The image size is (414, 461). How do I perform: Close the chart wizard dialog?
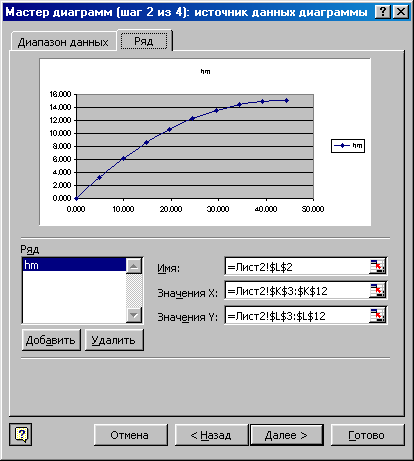tap(401, 12)
